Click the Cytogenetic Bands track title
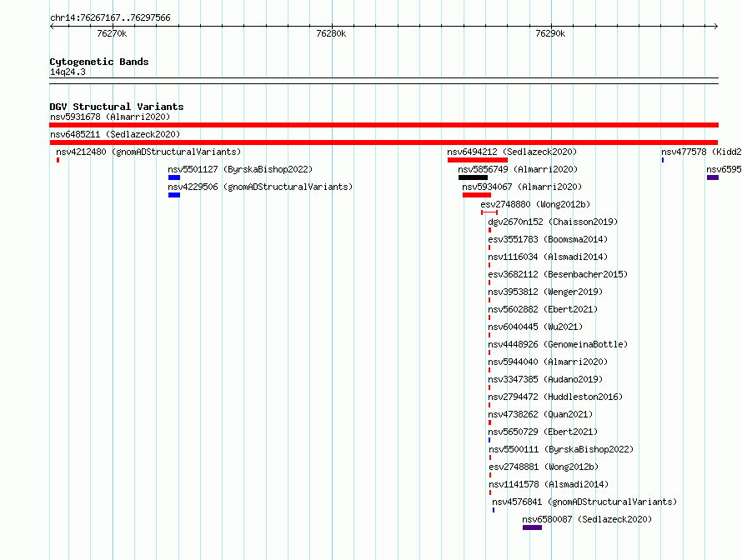The image size is (742, 560). point(99,62)
